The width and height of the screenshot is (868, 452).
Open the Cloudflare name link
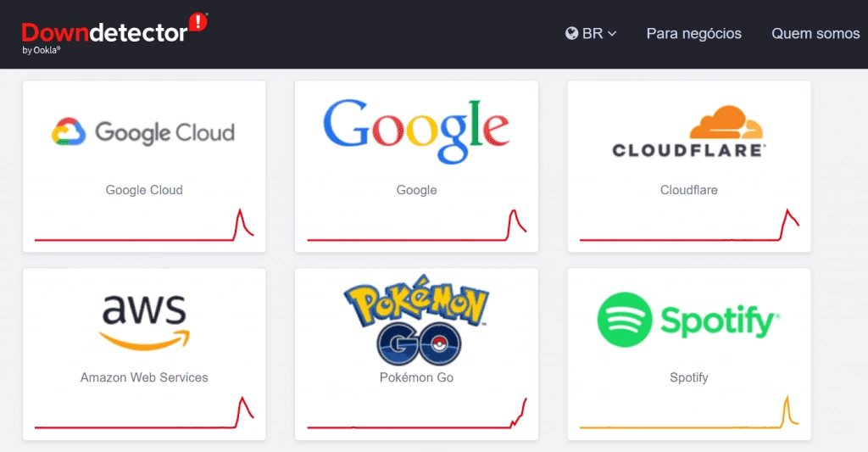point(688,190)
